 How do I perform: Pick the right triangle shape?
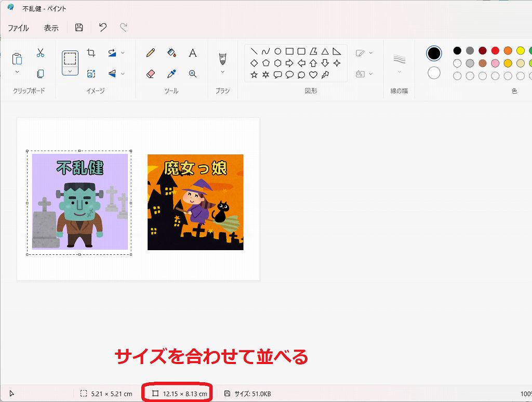tap(337, 51)
